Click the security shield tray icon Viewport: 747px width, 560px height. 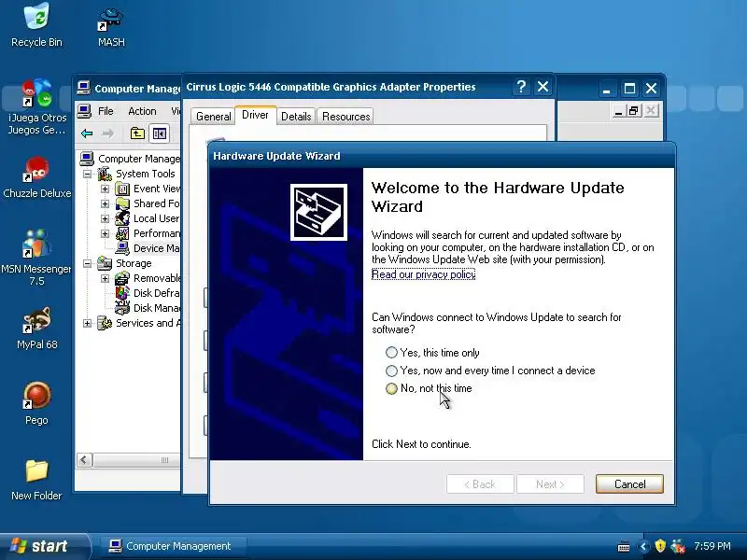pos(660,546)
